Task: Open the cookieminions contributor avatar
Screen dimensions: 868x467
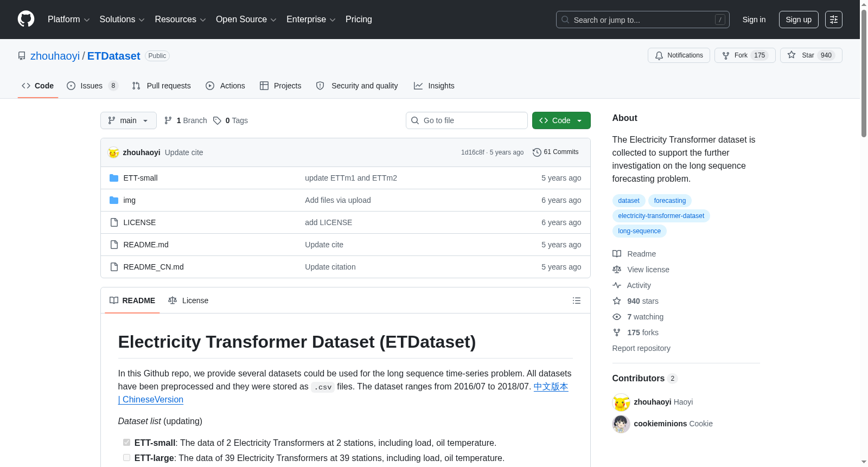Action: coord(621,424)
